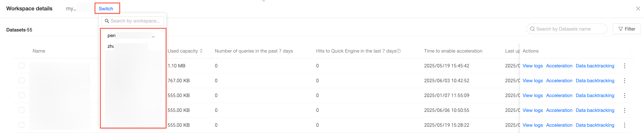The image size is (644, 133).
Task: Click magnifier icon in dataset search box
Action: point(532,29)
